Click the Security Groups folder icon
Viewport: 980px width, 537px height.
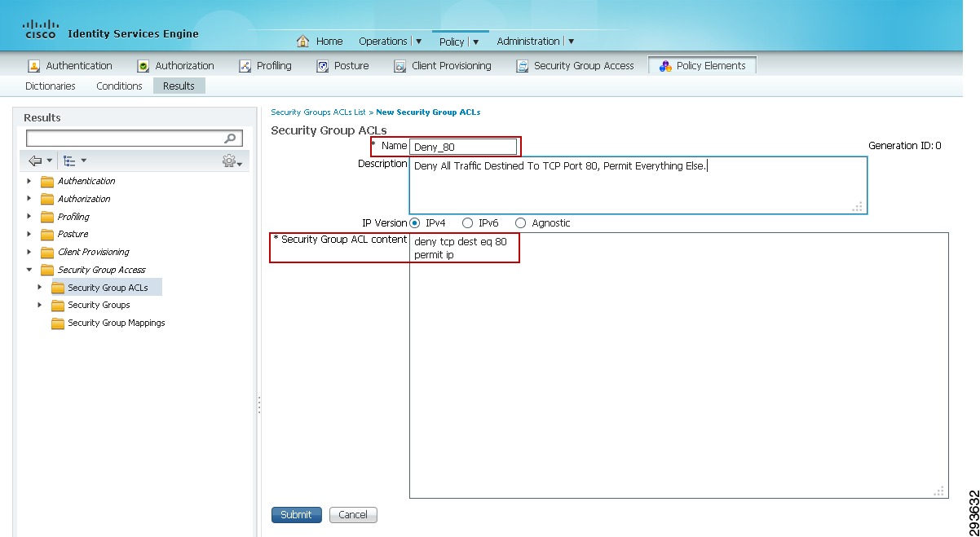click(x=58, y=306)
